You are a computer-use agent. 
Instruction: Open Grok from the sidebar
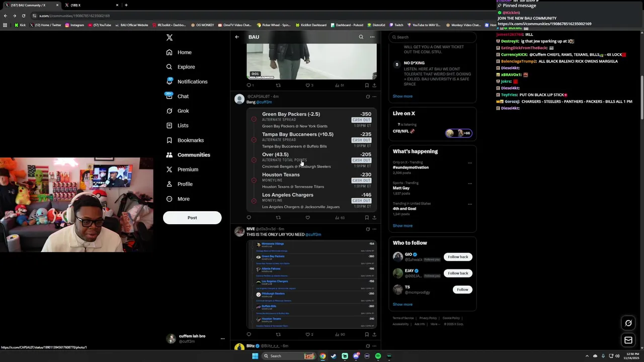tap(178, 111)
